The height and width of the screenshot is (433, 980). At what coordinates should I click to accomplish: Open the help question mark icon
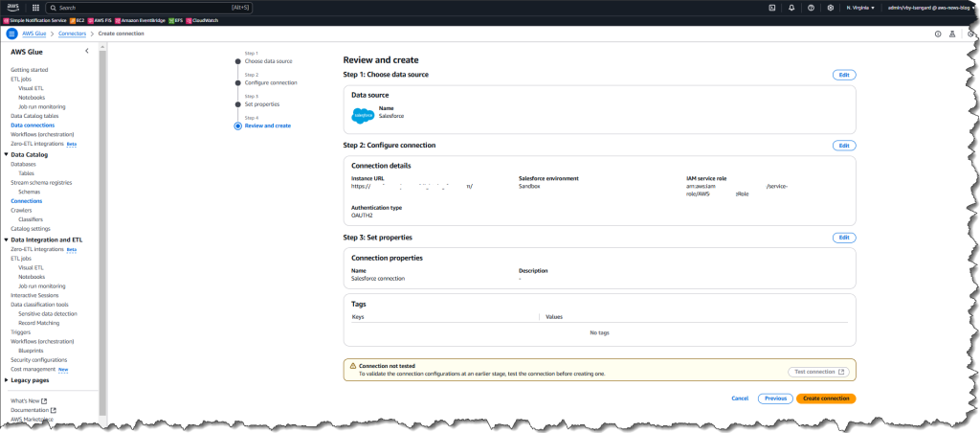(811, 8)
